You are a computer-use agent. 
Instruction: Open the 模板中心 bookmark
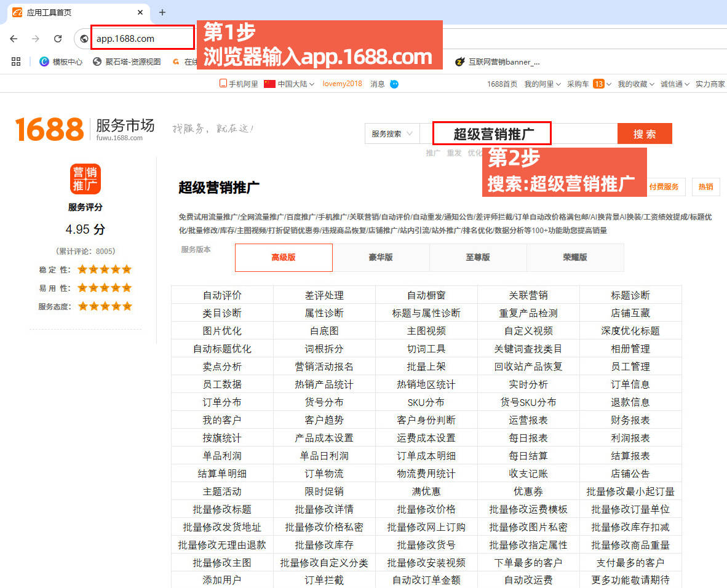pos(61,62)
